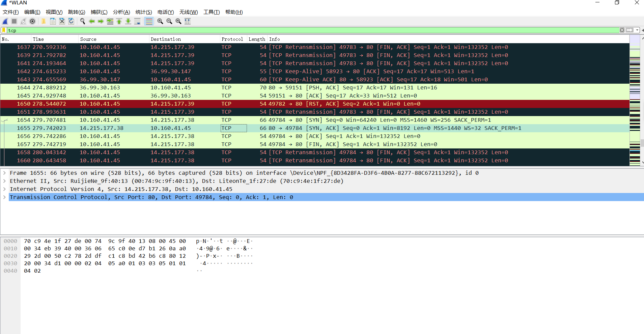644x334 pixels.
Task: Open the 统计(S) menu
Action: click(x=144, y=12)
